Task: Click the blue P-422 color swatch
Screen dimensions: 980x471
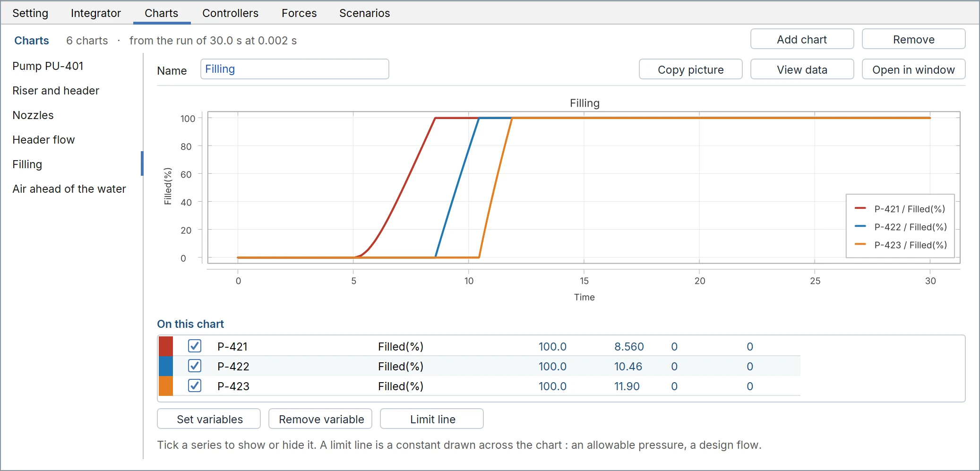Action: click(166, 366)
